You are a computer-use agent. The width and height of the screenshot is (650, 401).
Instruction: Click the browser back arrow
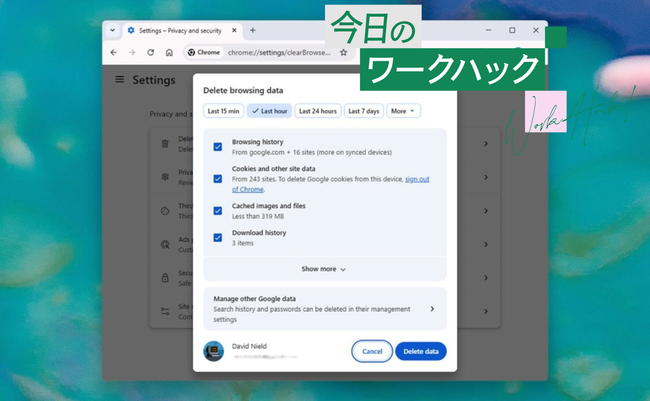(x=113, y=52)
